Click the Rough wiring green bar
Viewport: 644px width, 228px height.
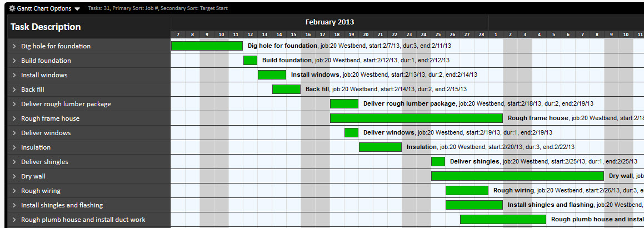click(x=467, y=190)
